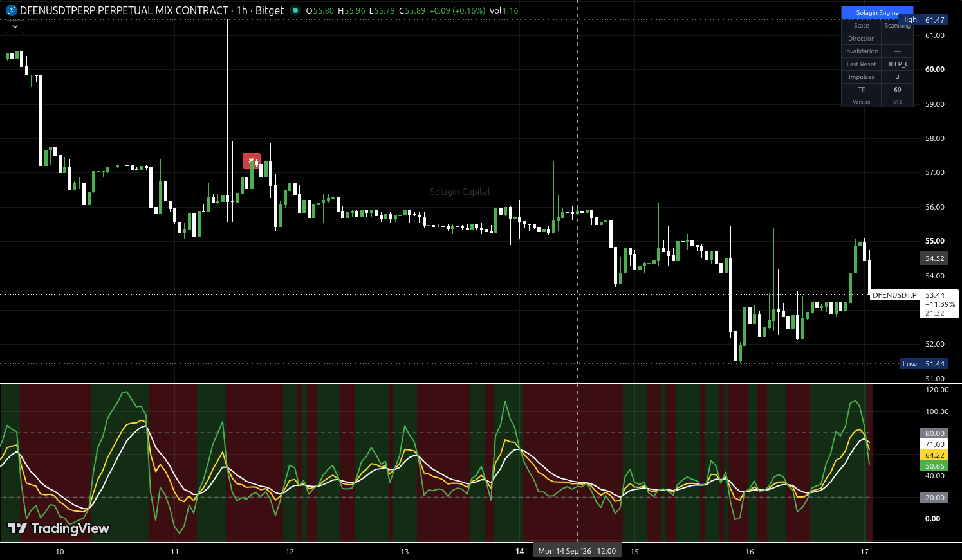962x560 pixels.
Task: Click the Vol 1.16 volume reading
Action: click(504, 11)
